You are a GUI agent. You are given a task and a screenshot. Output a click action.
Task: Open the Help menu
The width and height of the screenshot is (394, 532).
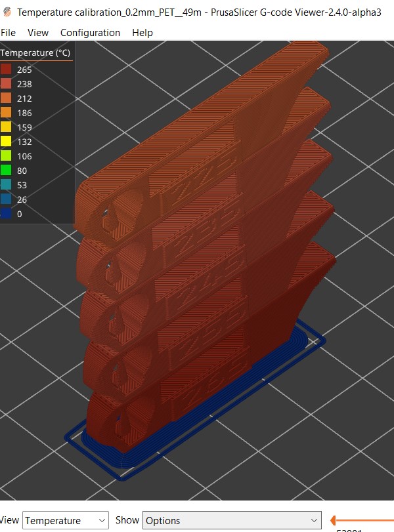pos(142,33)
